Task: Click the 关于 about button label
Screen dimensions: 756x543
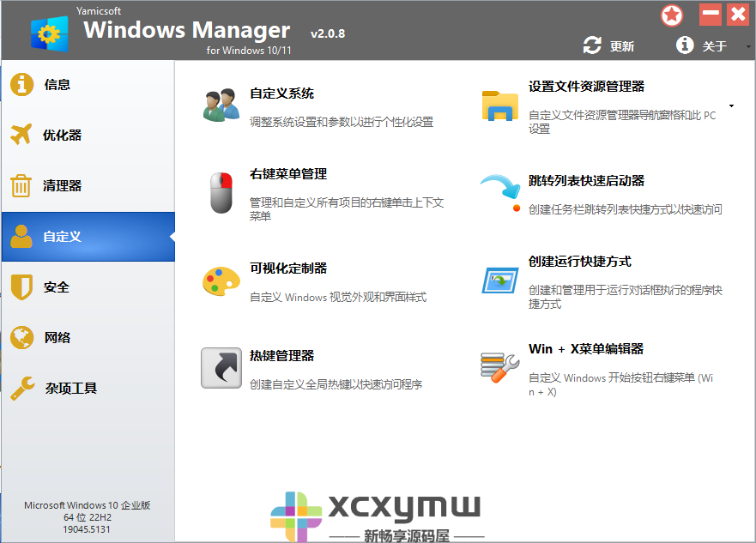Action: tap(715, 46)
